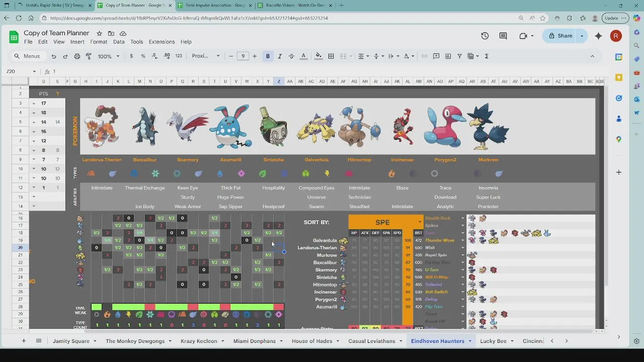
Task: Open the Format menu
Action: tap(99, 42)
